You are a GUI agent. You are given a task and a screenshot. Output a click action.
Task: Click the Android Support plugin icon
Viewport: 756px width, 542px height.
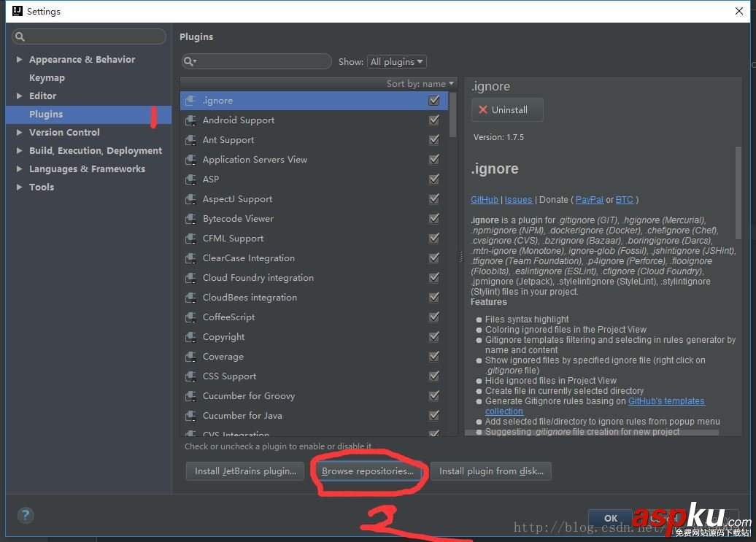pyautogui.click(x=190, y=120)
